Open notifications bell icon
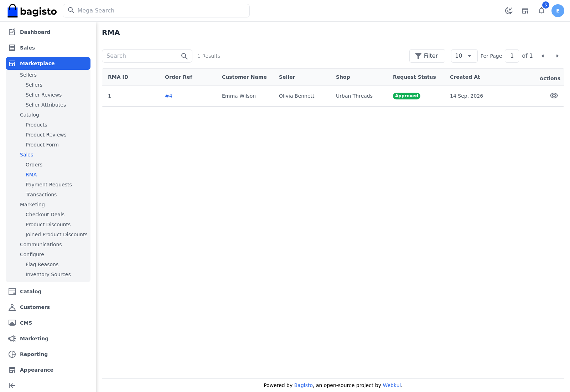Screen dimensions: 570x392 click(x=541, y=11)
